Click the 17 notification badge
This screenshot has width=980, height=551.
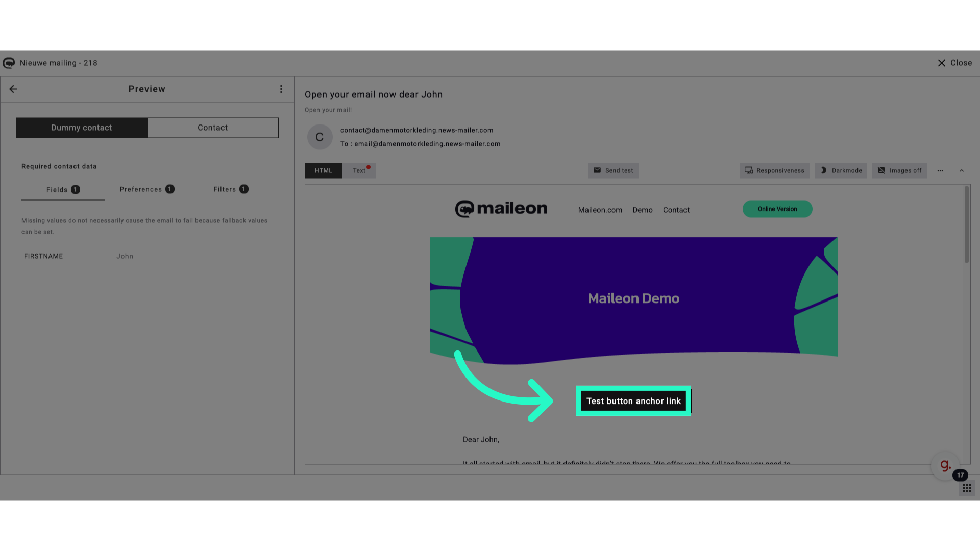coord(961,475)
